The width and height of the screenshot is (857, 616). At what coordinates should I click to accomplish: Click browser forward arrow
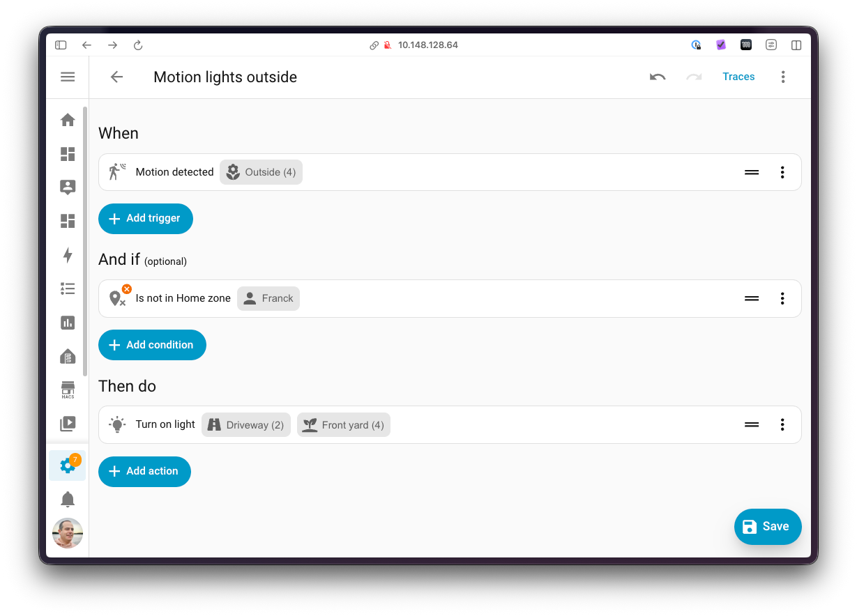tap(112, 45)
